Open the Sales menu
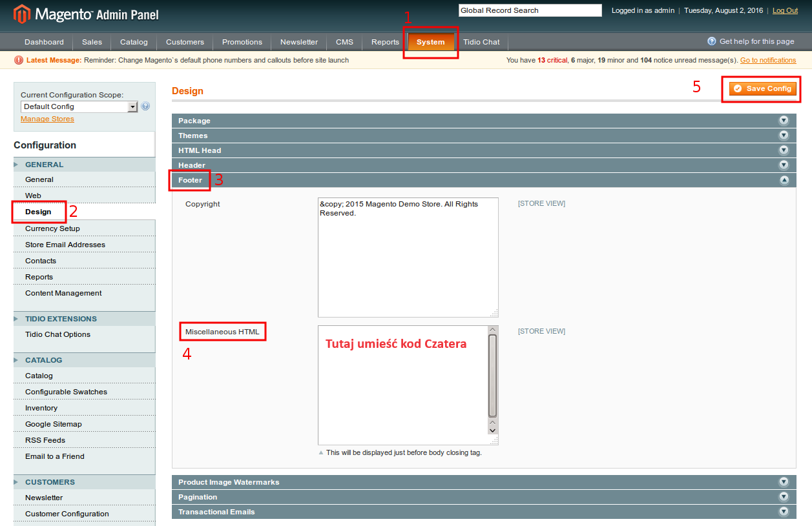Image resolution: width=812 pixels, height=526 pixels. coord(92,42)
